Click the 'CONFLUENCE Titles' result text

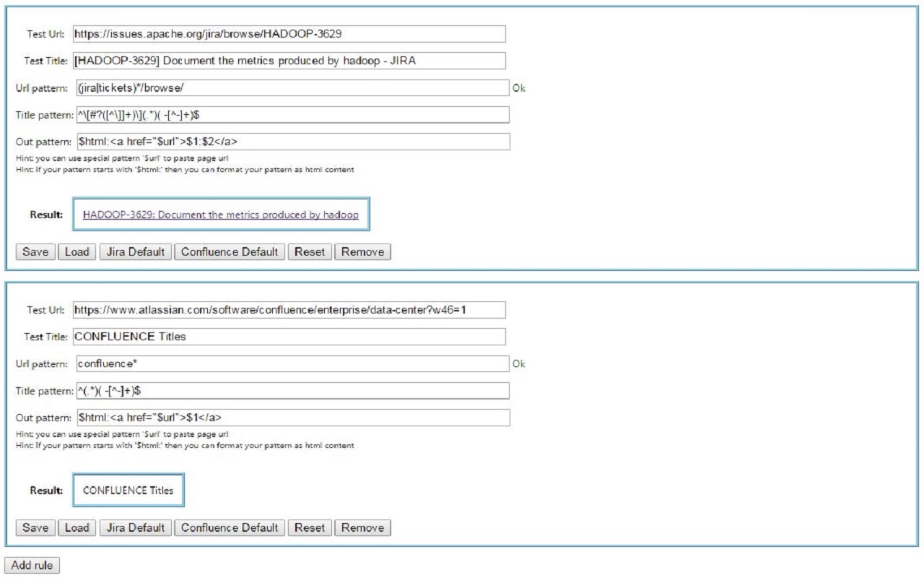[x=128, y=491]
